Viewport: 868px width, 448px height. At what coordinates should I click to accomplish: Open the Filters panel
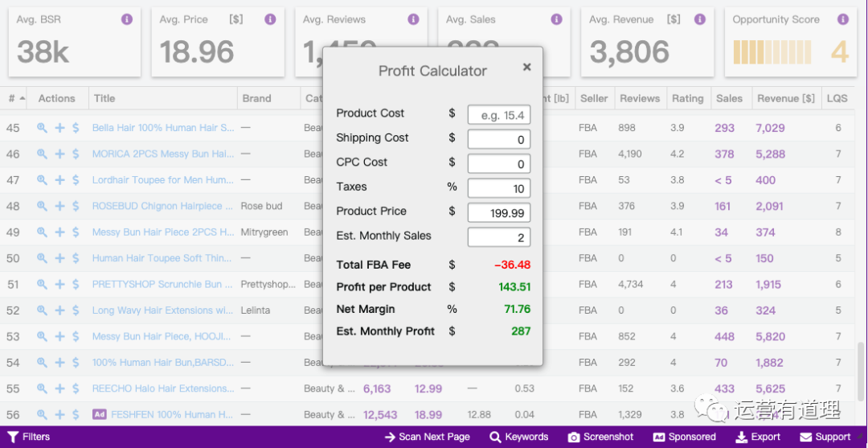tap(29, 437)
